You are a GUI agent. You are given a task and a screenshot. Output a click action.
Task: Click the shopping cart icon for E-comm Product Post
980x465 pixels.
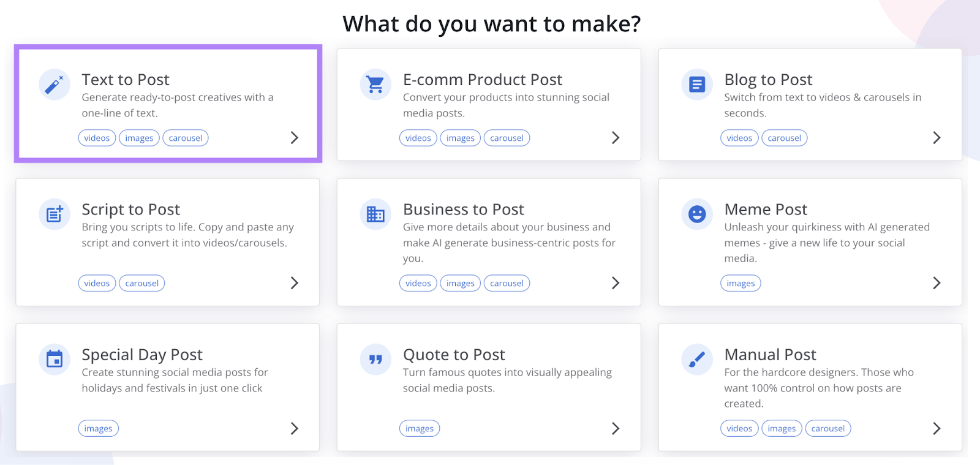click(375, 85)
